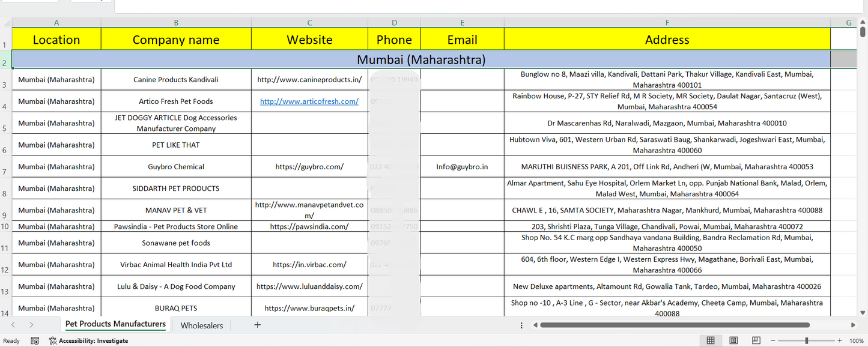Select row 7 header
Image resolution: width=868 pixels, height=347 pixels.
(5, 166)
